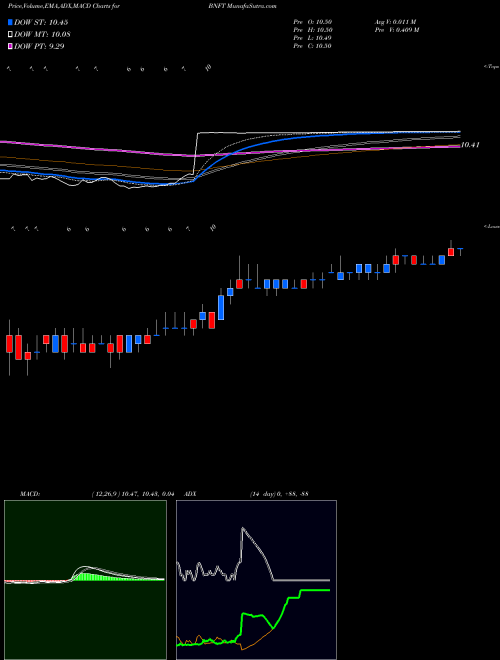Select the 'DOW MT: 10.08' legend label
This screenshot has height=660, width=500.
pyautogui.click(x=41, y=34)
